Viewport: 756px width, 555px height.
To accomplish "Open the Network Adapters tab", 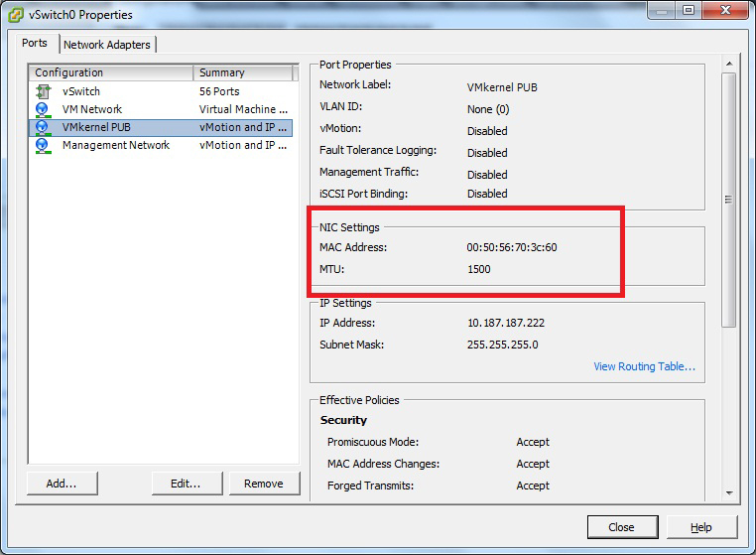I will 107,45.
